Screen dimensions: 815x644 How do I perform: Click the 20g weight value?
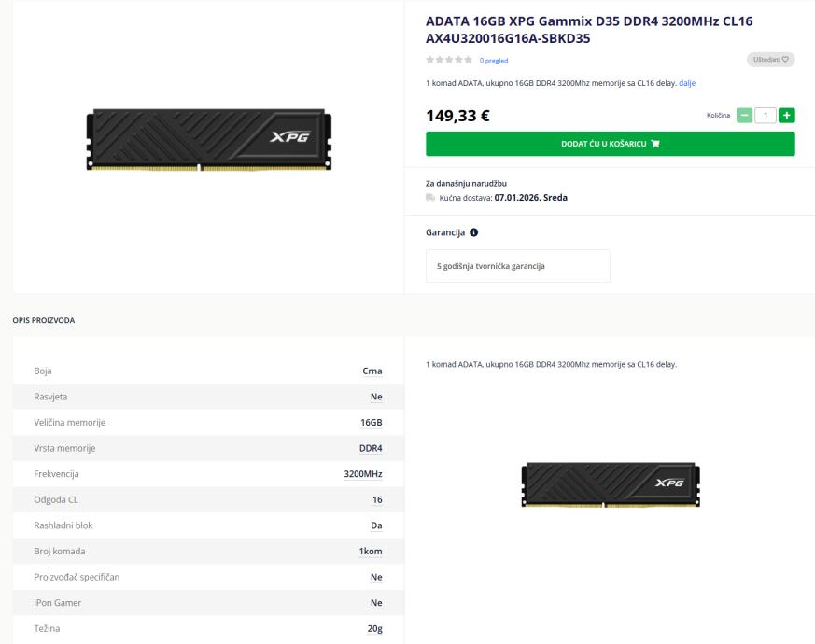click(373, 629)
